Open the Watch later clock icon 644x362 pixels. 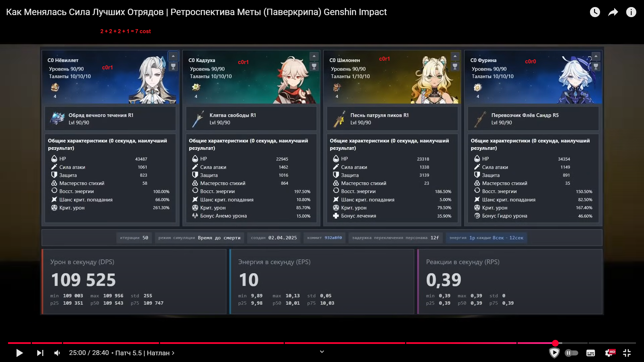(595, 12)
